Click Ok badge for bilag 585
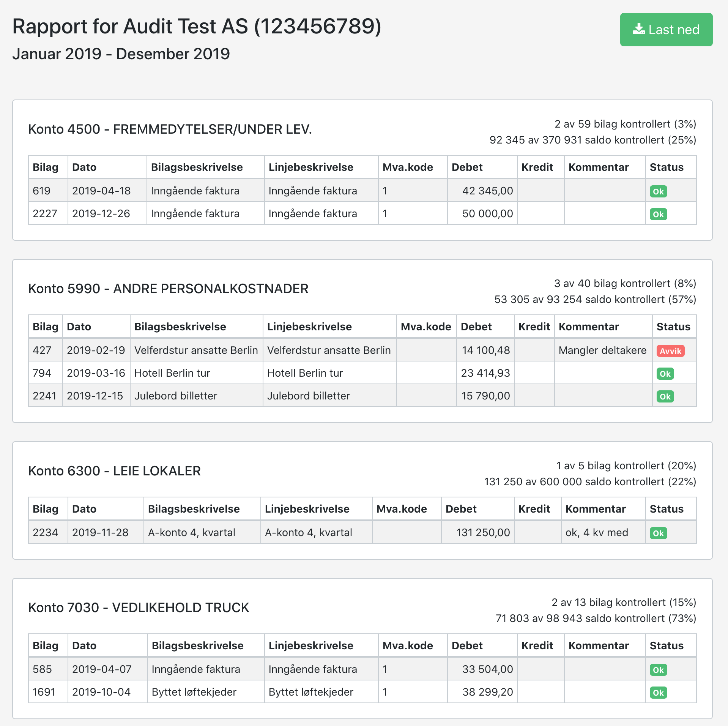The height and width of the screenshot is (726, 728). click(x=658, y=670)
